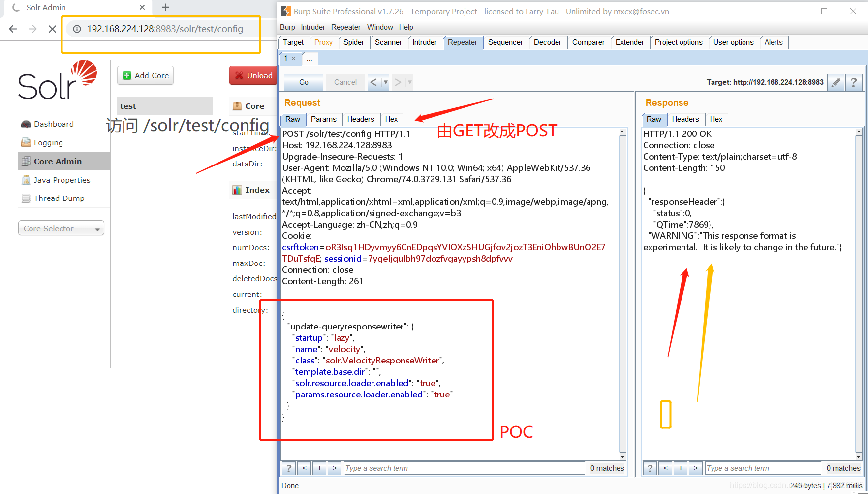
Task: Click the Cancel button
Action: tap(345, 82)
